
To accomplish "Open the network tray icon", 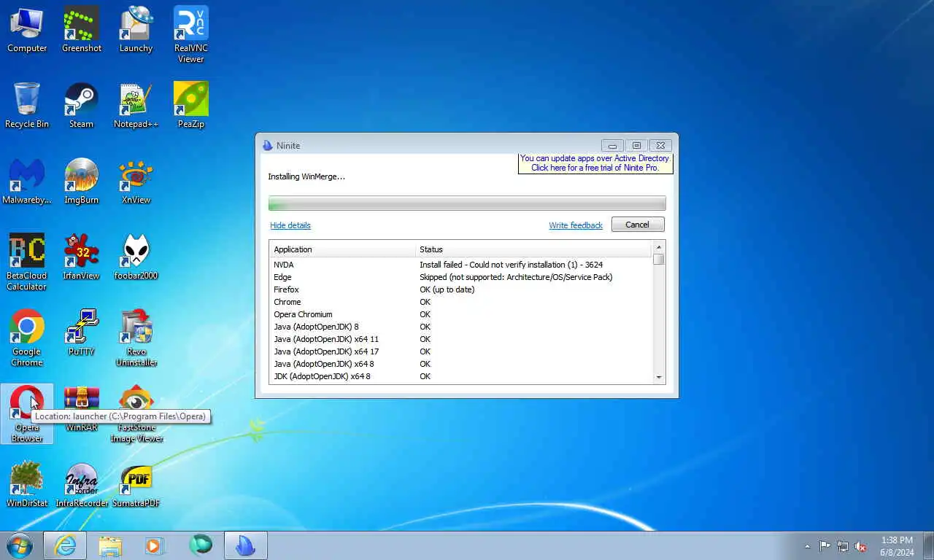I will pyautogui.click(x=843, y=546).
